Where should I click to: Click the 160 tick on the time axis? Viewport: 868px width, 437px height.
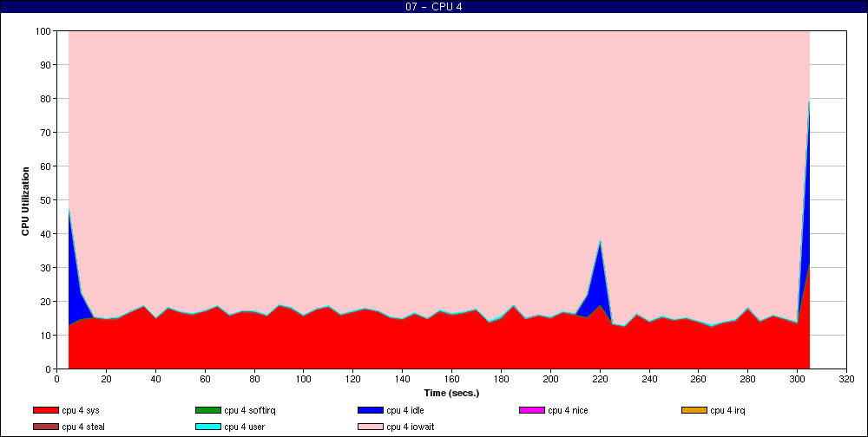tap(451, 380)
